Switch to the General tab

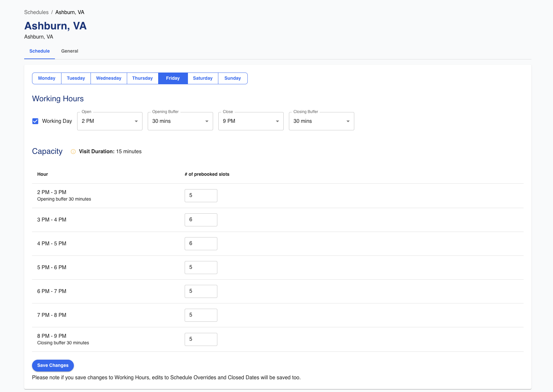[x=70, y=51]
